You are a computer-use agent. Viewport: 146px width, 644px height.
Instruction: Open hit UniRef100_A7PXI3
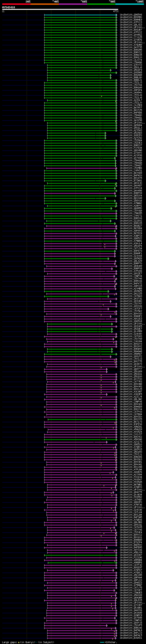click(131, 22)
